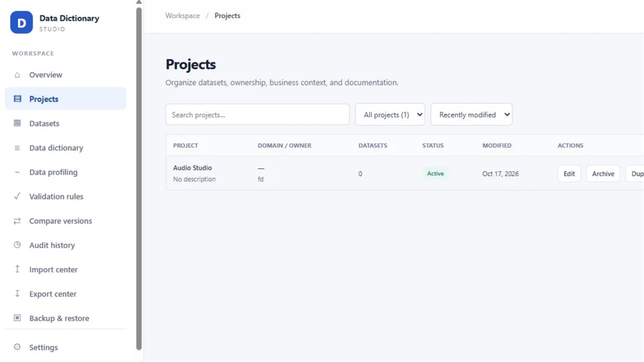Click the Data profiling icon
This screenshot has height=362, width=644.
pyautogui.click(x=17, y=172)
